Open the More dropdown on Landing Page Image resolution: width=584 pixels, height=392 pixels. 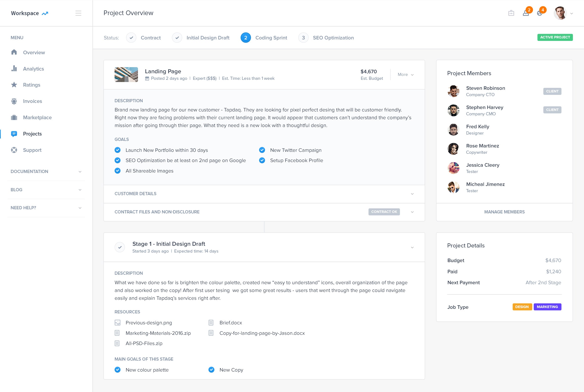[405, 74]
